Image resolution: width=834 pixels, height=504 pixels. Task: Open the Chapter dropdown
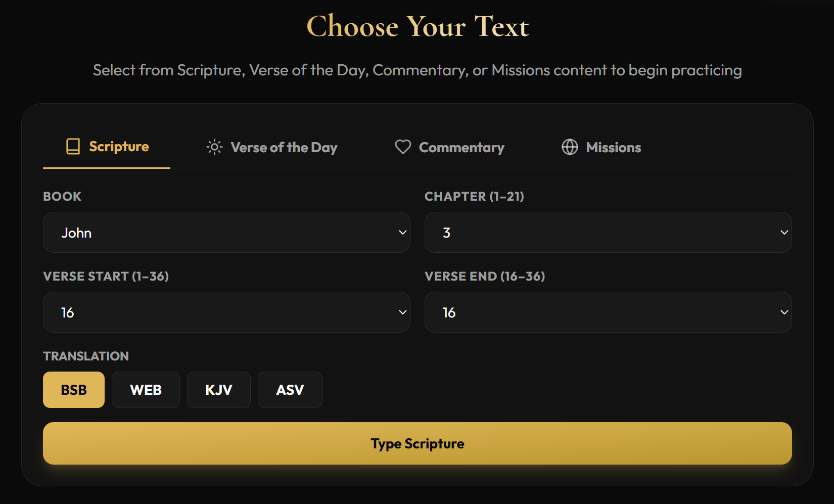[608, 233]
